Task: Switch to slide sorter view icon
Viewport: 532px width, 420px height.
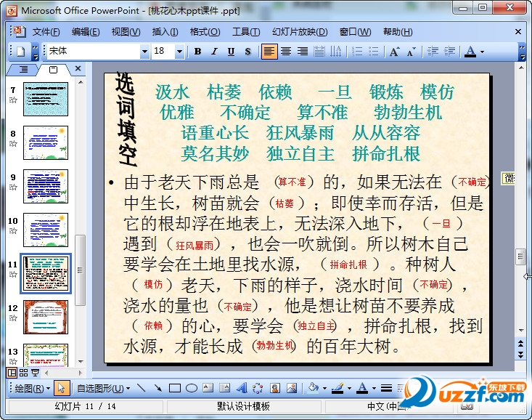Action: coord(23,373)
